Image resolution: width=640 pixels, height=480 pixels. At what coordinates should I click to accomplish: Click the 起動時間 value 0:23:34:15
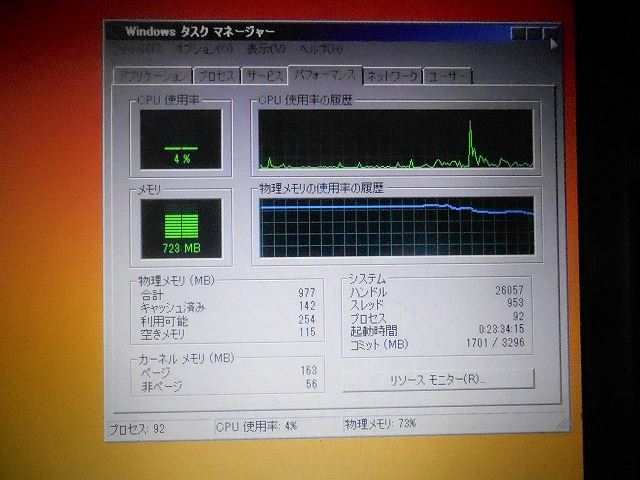[502, 329]
